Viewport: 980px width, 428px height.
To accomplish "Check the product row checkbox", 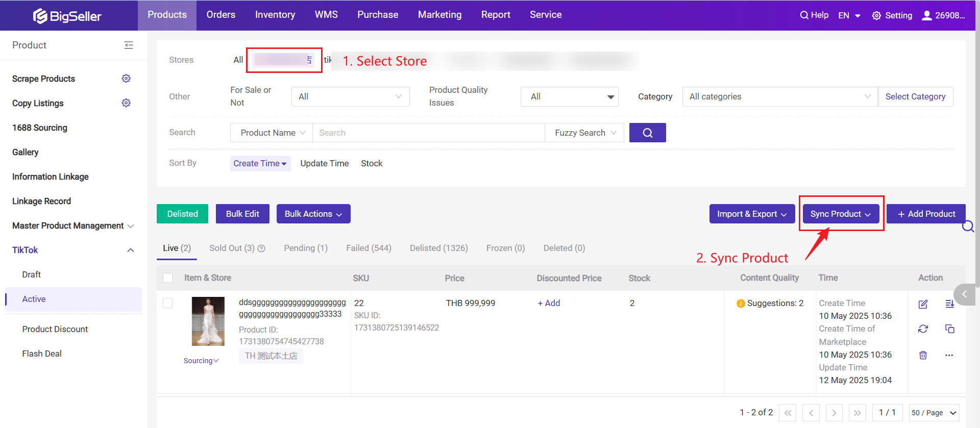I will tap(167, 303).
